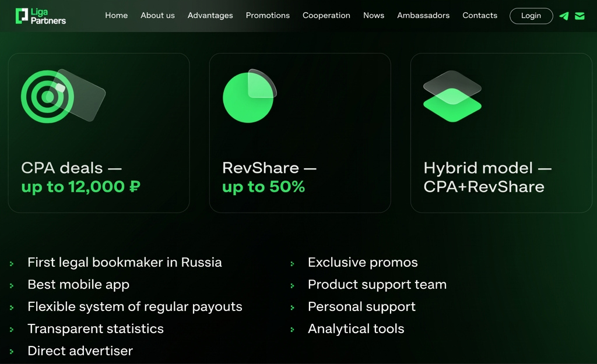The image size is (597, 364).
Task: Click the 'Direct advertiser' list item
Action: tap(80, 351)
